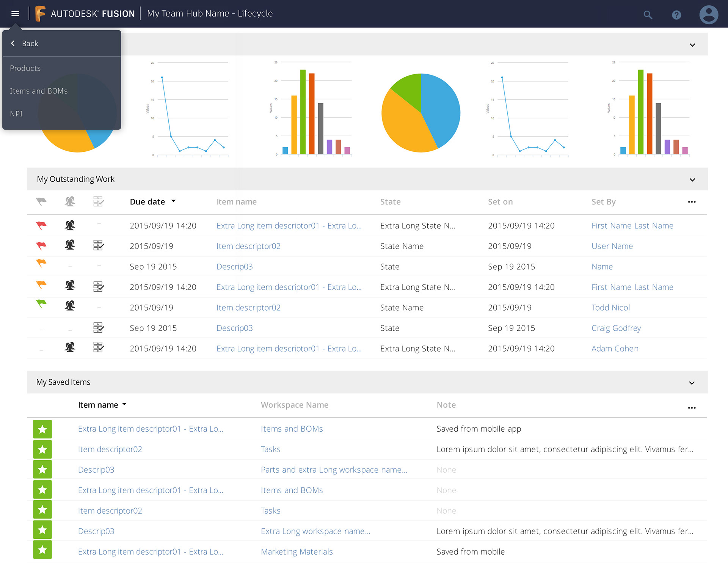Open the user profile avatar
The width and height of the screenshot is (728, 569).
pyautogui.click(x=708, y=15)
